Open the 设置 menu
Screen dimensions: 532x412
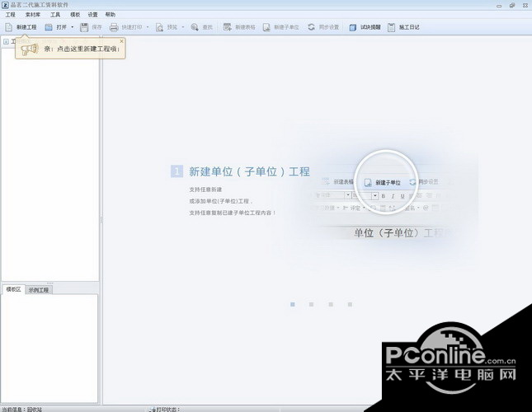(x=92, y=15)
